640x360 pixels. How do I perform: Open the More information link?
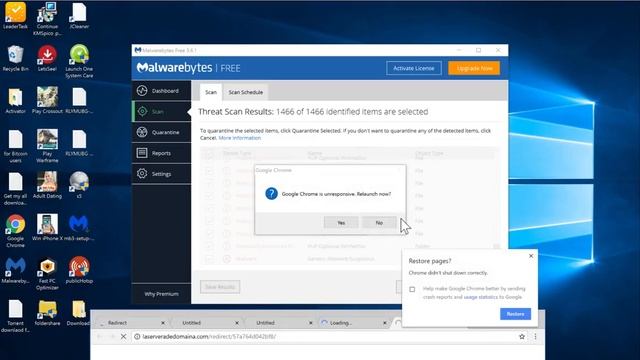point(240,138)
